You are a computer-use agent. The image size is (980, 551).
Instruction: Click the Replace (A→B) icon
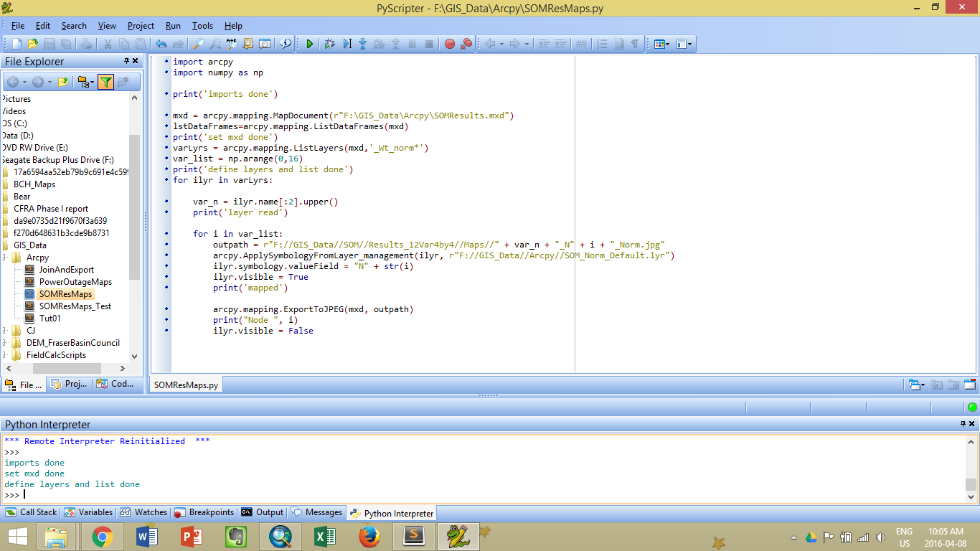click(232, 44)
